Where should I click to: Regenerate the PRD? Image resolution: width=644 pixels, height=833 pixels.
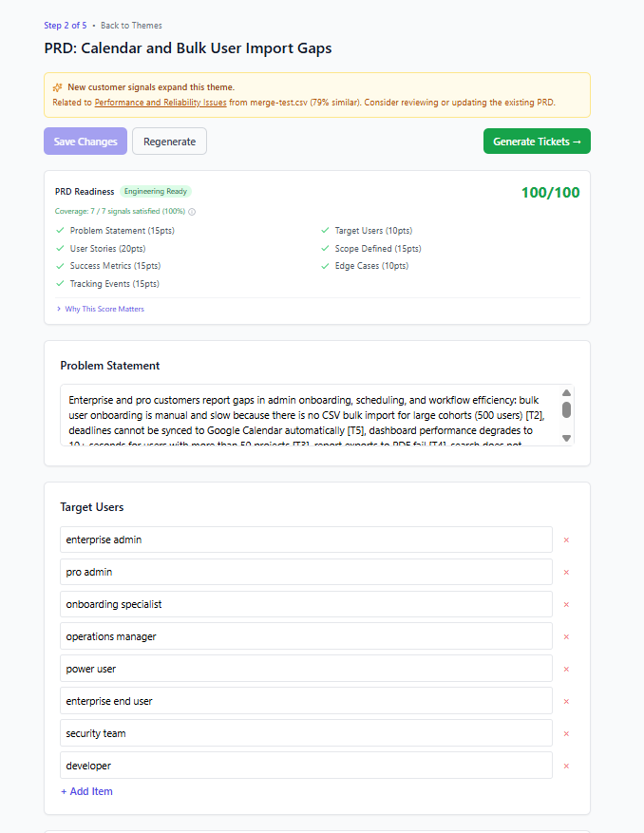point(169,142)
